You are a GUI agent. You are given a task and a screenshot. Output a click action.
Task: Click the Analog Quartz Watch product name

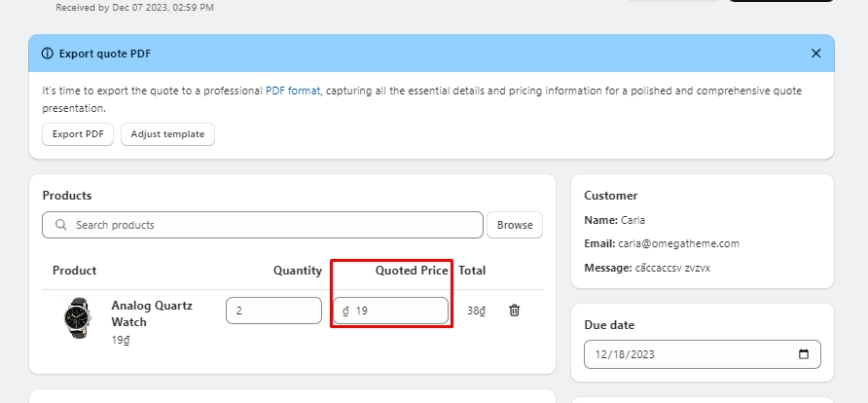pos(152,312)
